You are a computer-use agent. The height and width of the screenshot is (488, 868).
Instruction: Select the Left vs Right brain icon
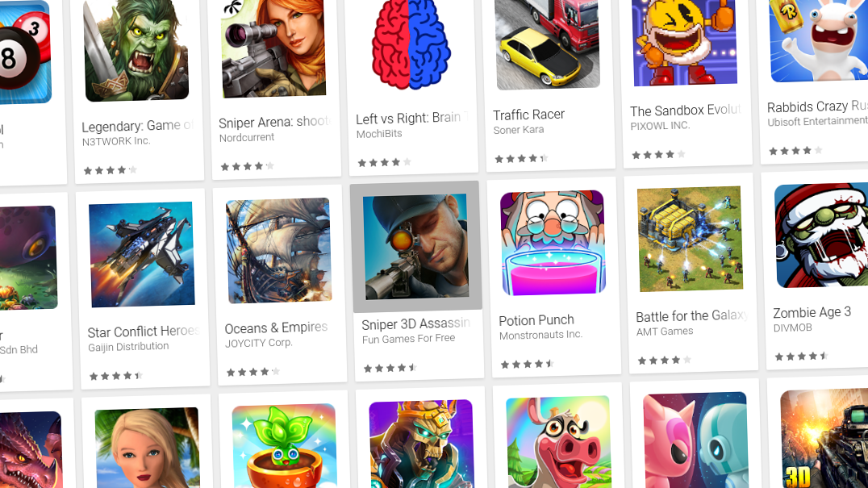[410, 45]
